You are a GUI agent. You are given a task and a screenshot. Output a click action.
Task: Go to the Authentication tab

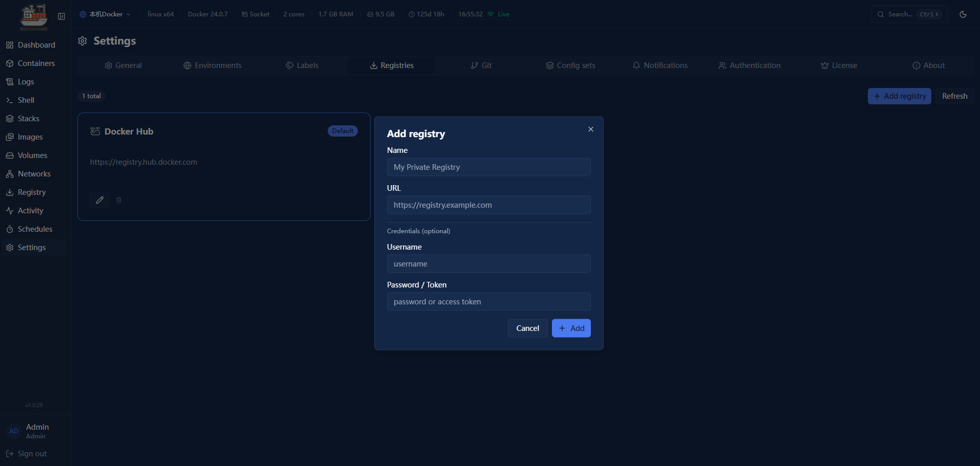pyautogui.click(x=750, y=65)
